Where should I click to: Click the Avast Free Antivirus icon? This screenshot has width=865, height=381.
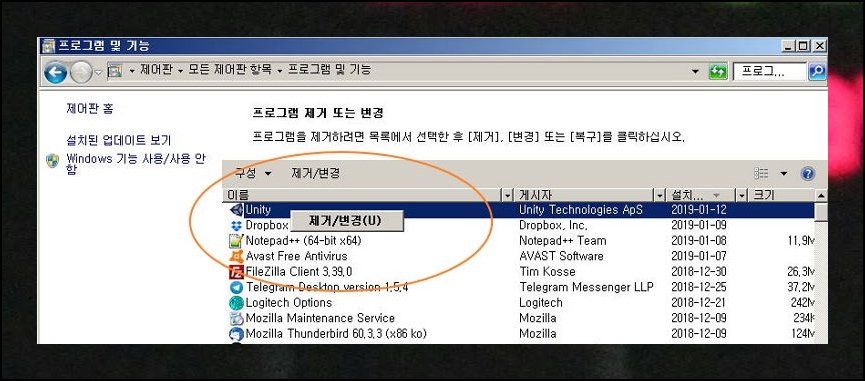[236, 256]
